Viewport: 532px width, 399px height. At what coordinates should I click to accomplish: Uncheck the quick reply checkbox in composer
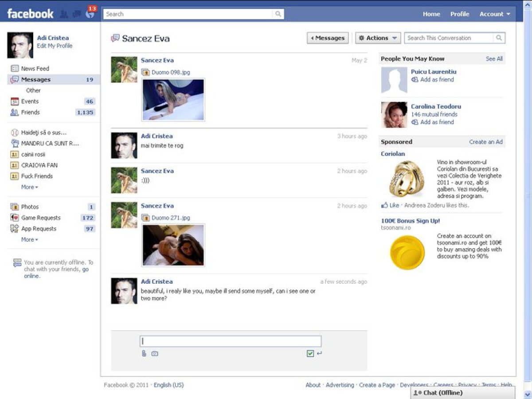[x=310, y=353]
